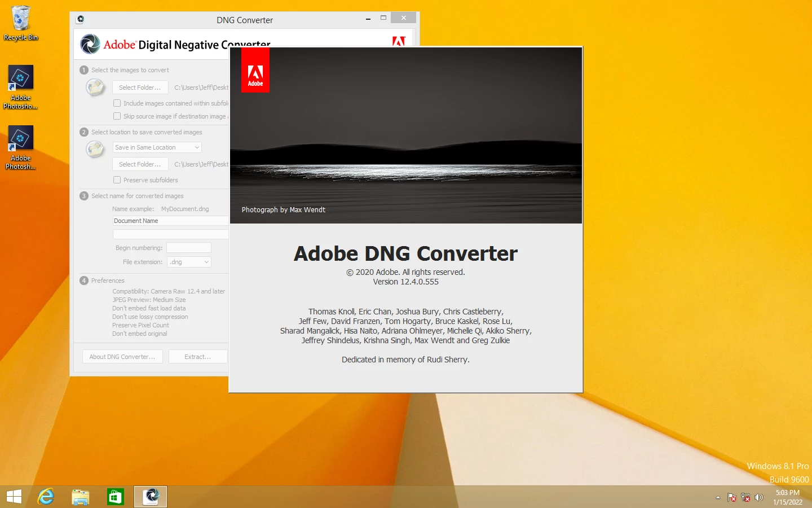Viewport: 812px width, 508px height.
Task: Click 'Compatibility: Camera Raw 12.4 and later' text
Action: click(169, 291)
